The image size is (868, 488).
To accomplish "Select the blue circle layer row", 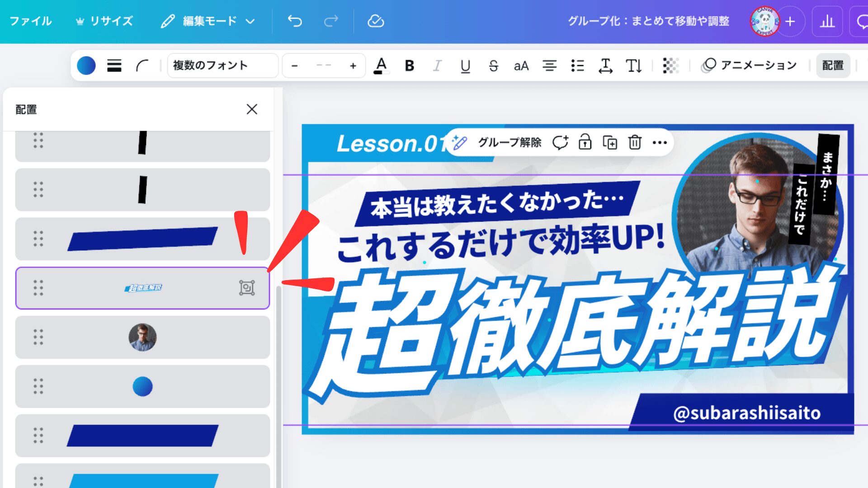I will click(x=142, y=386).
